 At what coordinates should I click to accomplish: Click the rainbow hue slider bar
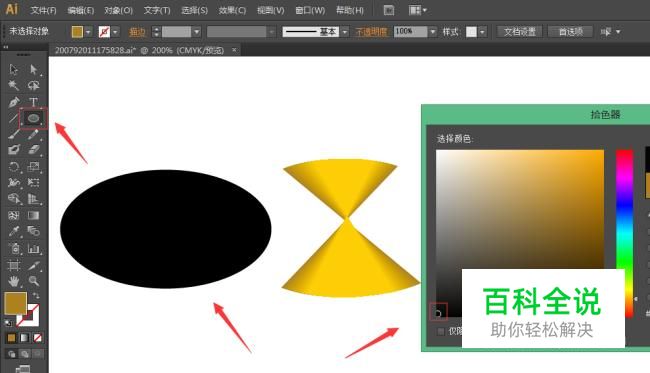point(625,232)
